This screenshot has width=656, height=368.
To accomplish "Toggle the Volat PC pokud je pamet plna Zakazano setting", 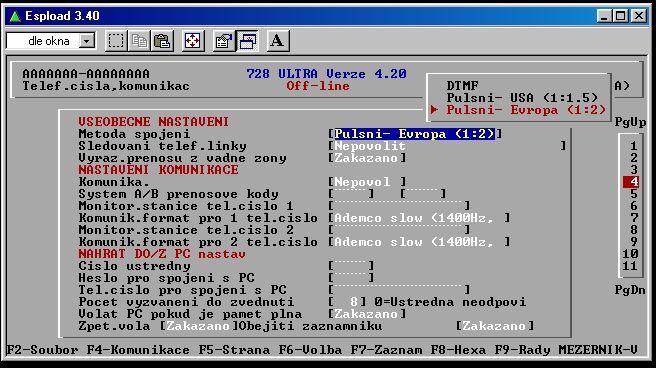I will 366,314.
